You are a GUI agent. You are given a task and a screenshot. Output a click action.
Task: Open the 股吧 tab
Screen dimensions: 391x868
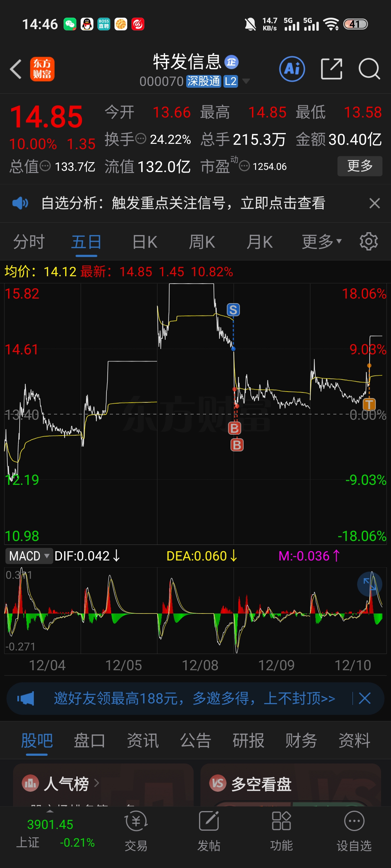click(37, 741)
